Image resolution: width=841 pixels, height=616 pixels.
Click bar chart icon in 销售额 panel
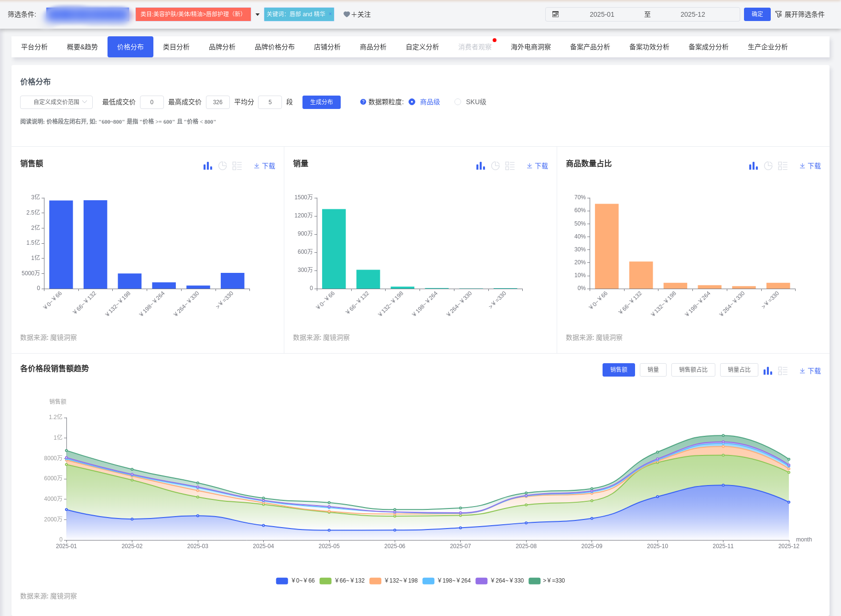point(207,166)
